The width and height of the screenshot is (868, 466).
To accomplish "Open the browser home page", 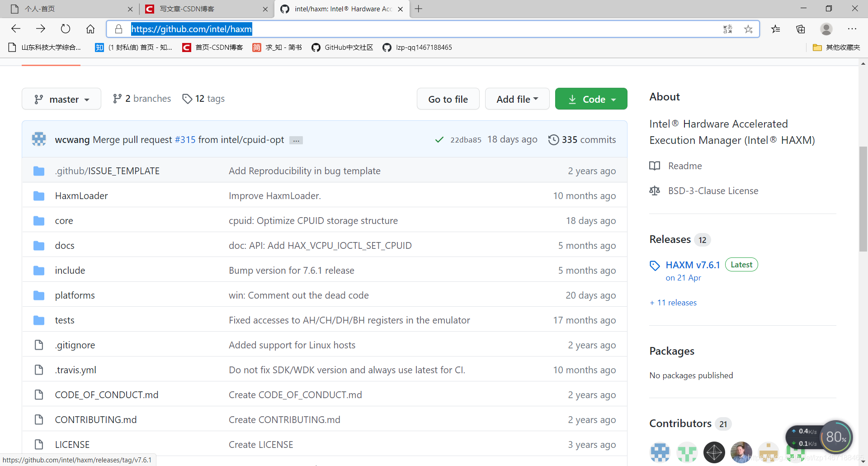I will (x=90, y=29).
